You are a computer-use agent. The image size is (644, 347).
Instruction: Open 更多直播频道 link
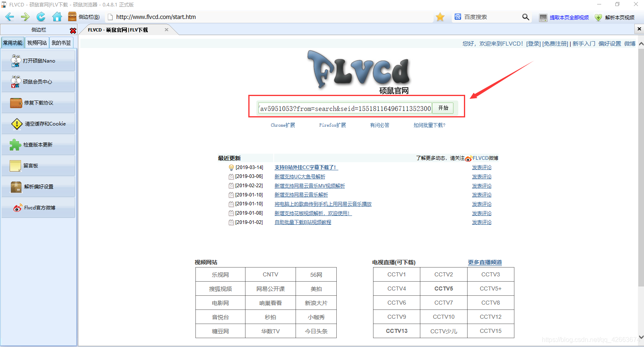point(485,262)
